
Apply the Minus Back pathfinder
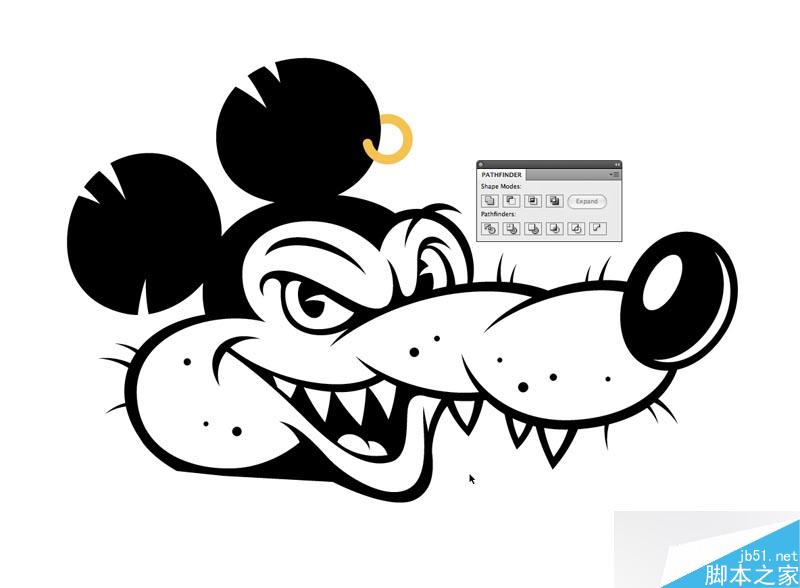pos(598,229)
